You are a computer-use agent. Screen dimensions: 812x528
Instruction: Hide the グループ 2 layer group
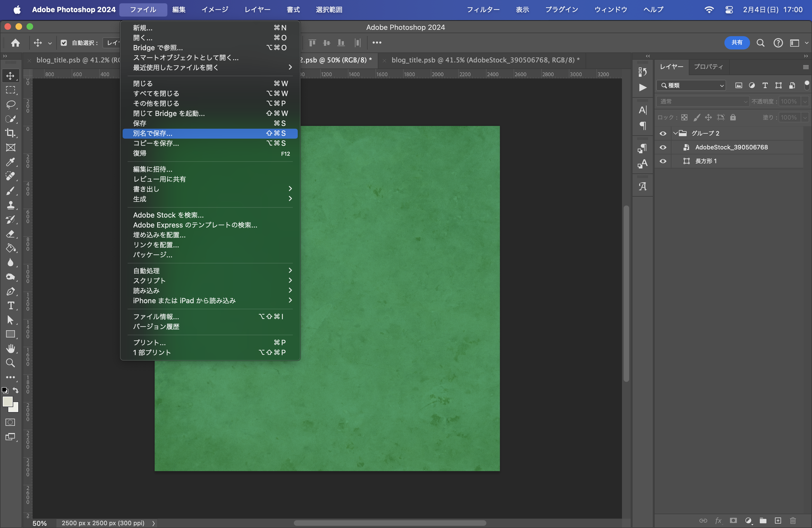point(663,133)
